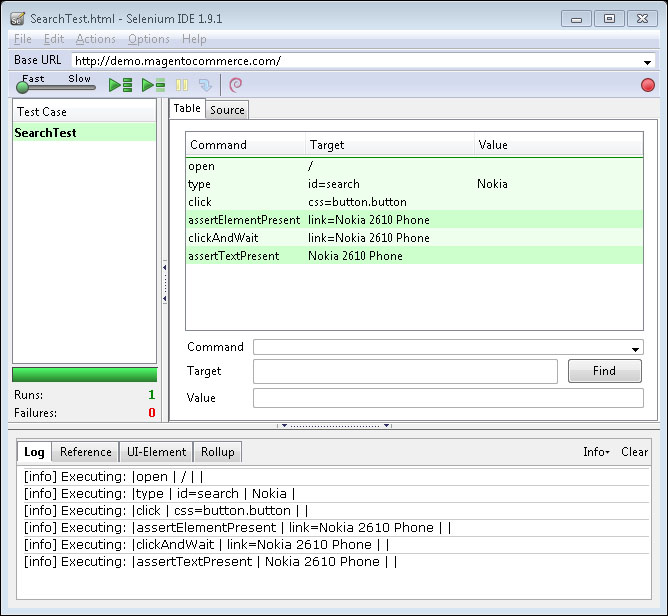Open the Options menu
The height and width of the screenshot is (616, 668).
click(149, 39)
